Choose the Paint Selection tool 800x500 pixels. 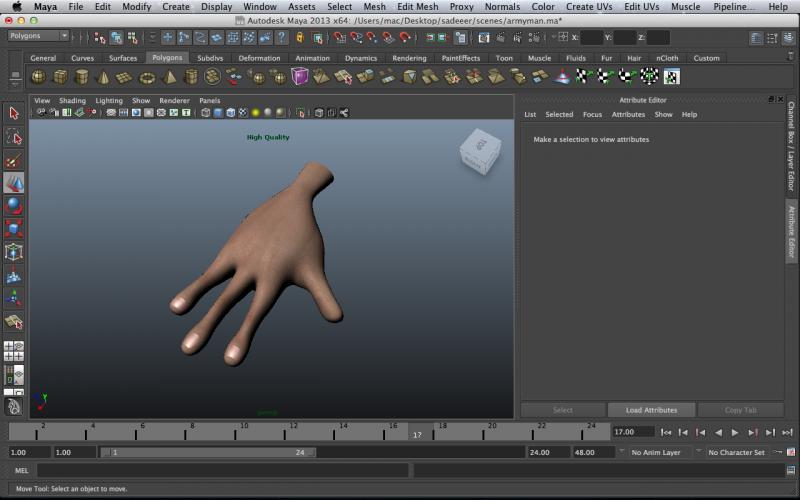[x=14, y=160]
